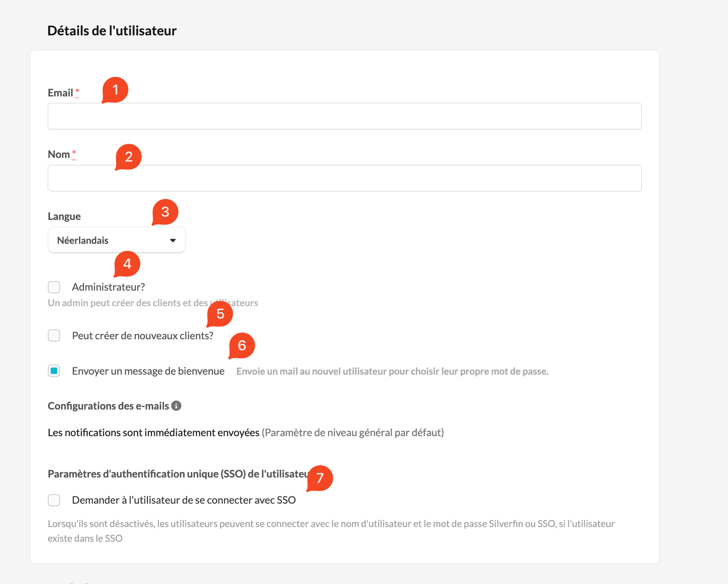
Task: Click 'Demander à l'utilisateur de se connecter' label
Action: [184, 500]
